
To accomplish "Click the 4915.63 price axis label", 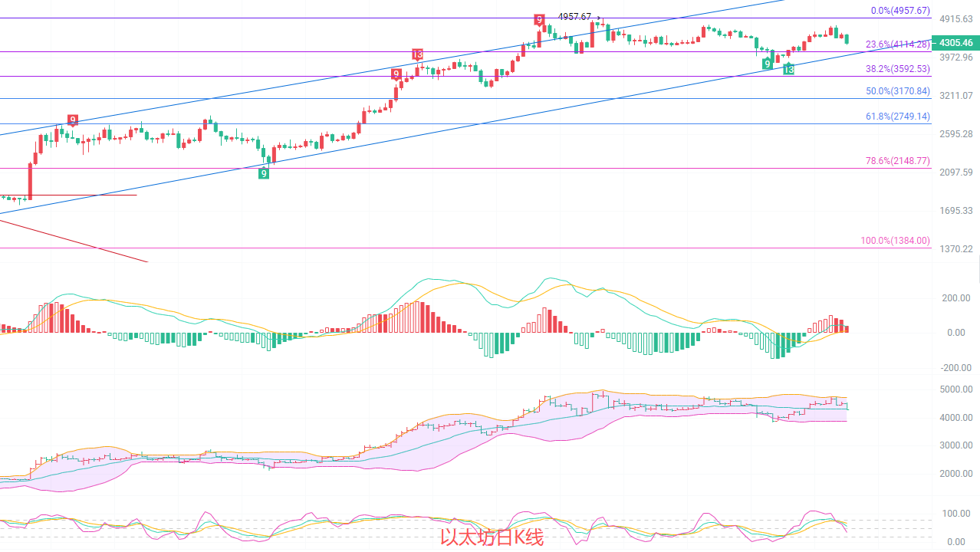I will click(x=955, y=18).
